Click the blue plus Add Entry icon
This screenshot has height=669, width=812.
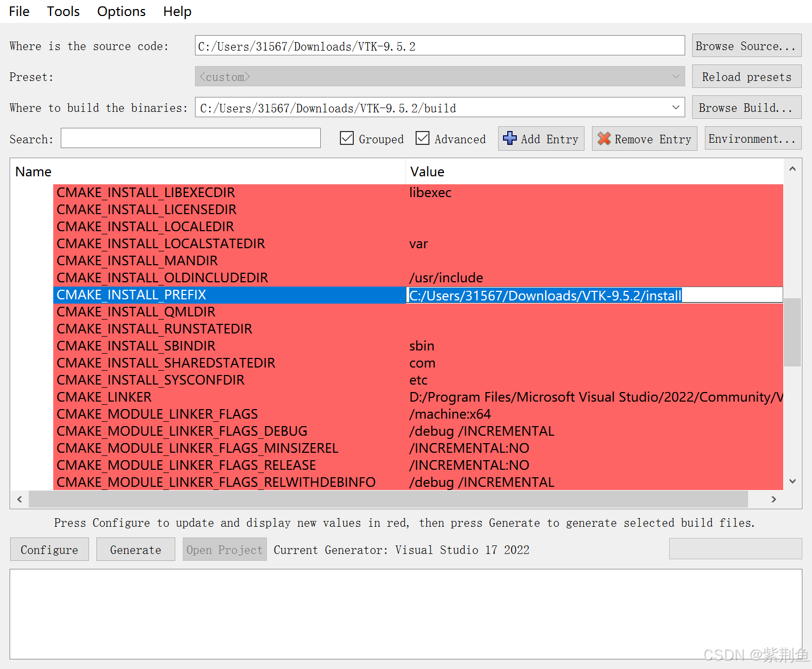point(509,138)
